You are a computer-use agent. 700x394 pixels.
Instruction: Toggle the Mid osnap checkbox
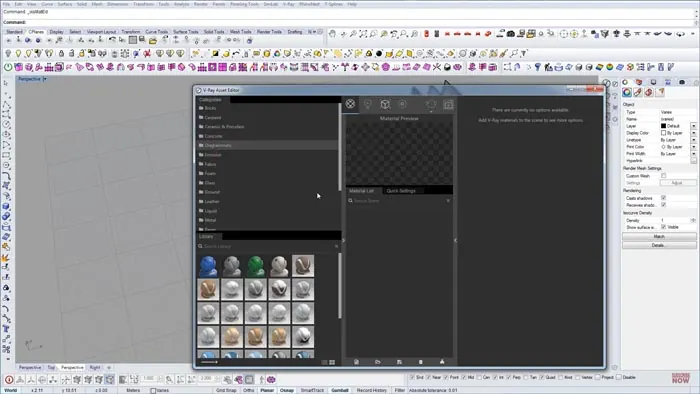(x=463, y=377)
